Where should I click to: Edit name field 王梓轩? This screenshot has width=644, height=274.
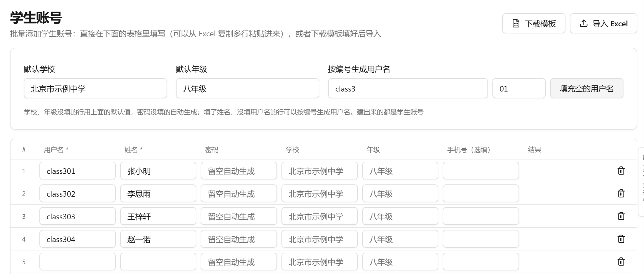tap(158, 216)
